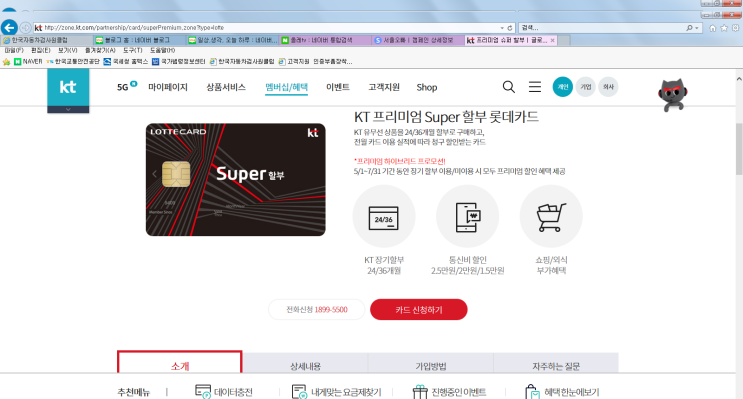Close the KT 프리미엄 슈퍼 할부 tab
743x399 pixels.
point(552,40)
